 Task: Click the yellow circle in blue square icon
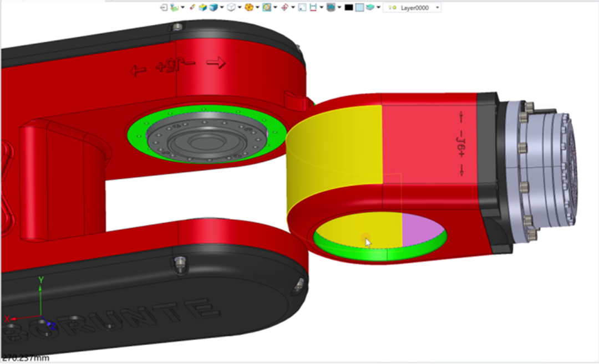[267, 8]
